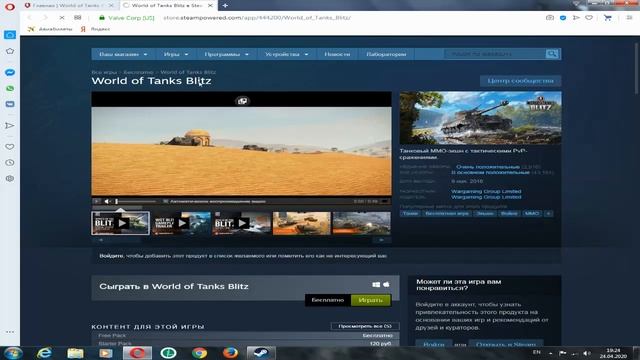This screenshot has height=360, width=640.
Task: Open a new browser tab with plus
Action: pos(225,6)
